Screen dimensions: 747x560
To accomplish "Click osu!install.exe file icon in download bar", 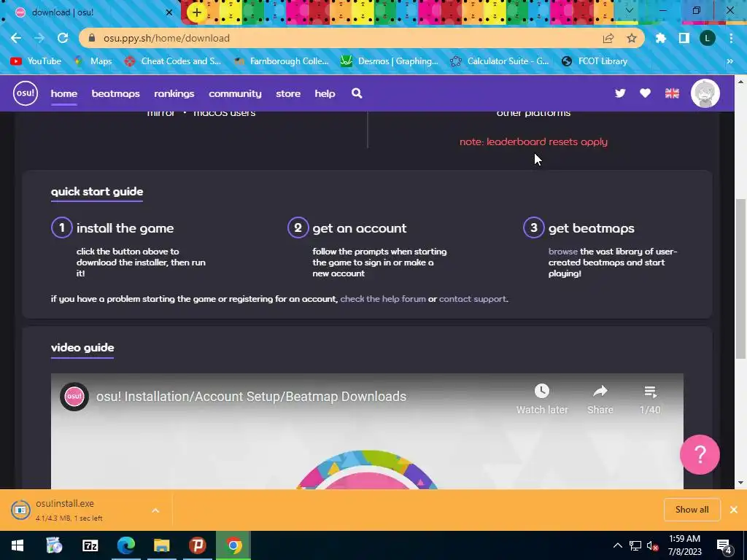I will point(20,510).
